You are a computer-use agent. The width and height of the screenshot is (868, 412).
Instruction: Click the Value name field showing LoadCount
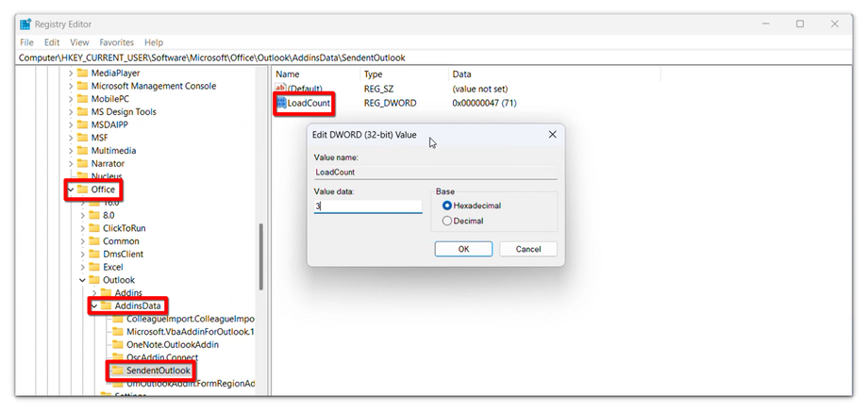436,172
